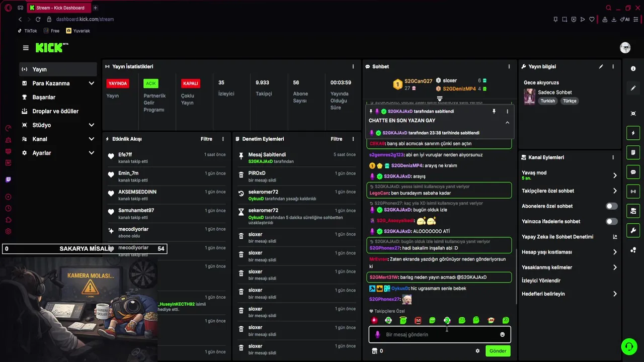
Task: Toggle Yalnızca ifadelerle sohbet switch
Action: [611, 221]
